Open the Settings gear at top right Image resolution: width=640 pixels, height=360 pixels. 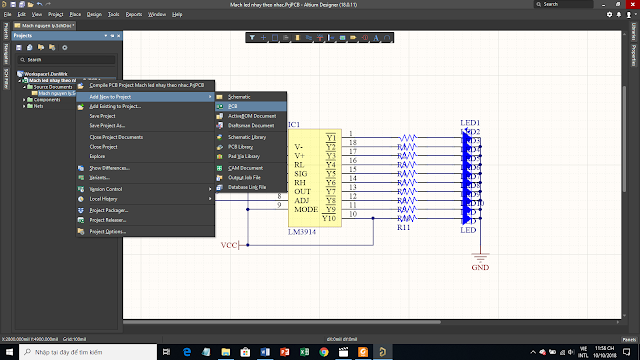tap(609, 14)
